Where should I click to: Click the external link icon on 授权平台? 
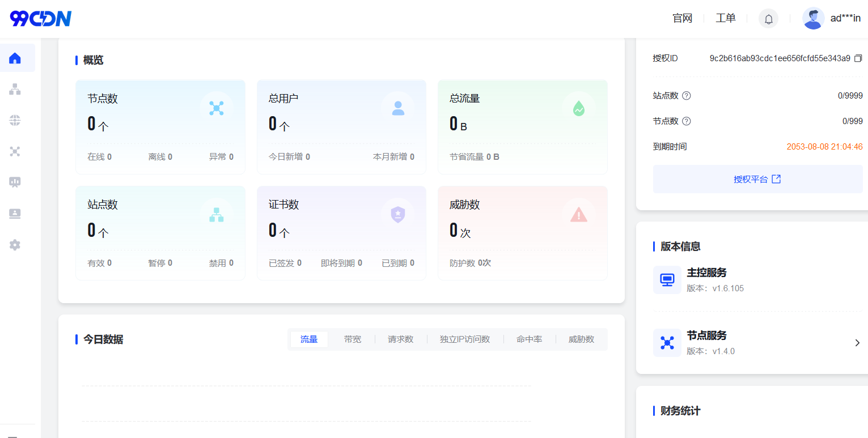coord(777,179)
